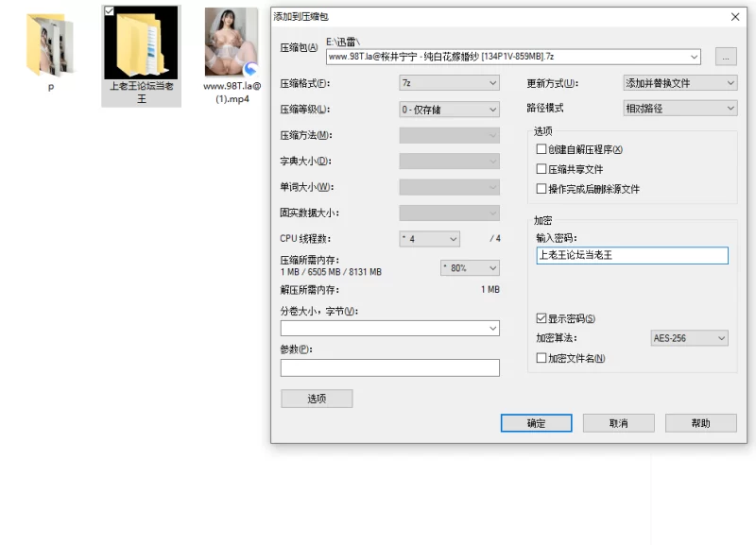Open the 压缩格式 dropdown showing 7z
Image resolution: width=756 pixels, height=545 pixels.
pos(449,83)
